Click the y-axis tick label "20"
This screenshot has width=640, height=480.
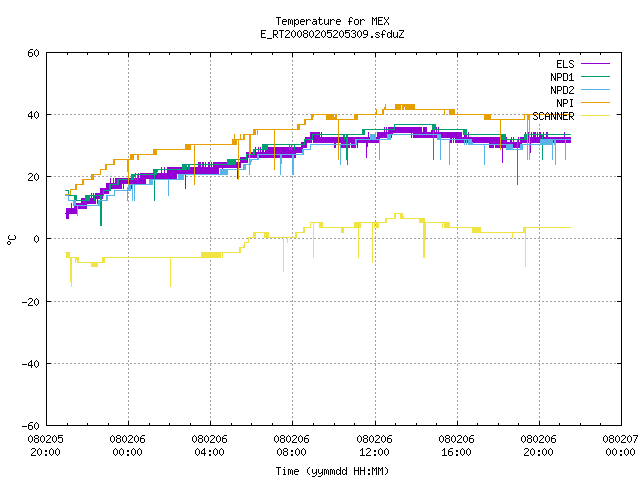pos(33,177)
